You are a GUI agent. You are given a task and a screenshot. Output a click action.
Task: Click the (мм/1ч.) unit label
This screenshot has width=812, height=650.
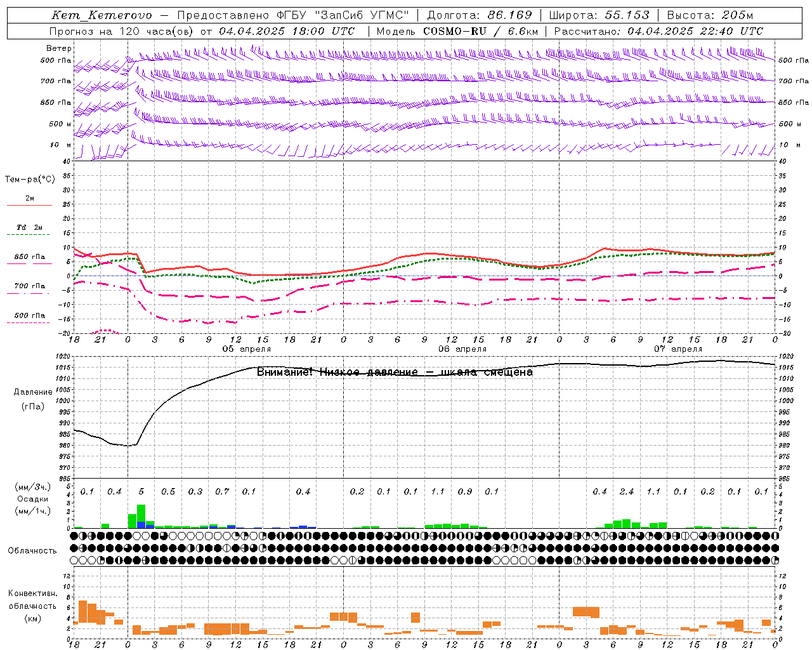coord(33,512)
